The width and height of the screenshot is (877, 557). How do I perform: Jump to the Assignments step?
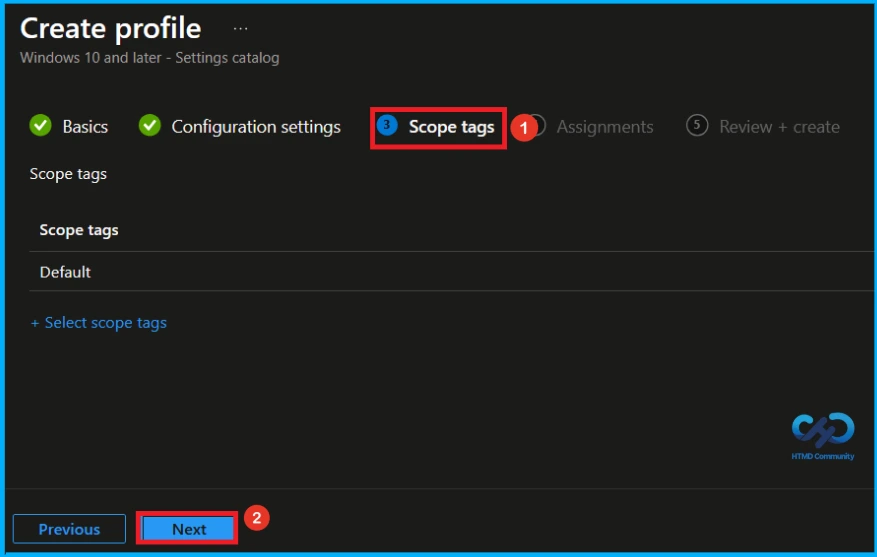(x=605, y=127)
